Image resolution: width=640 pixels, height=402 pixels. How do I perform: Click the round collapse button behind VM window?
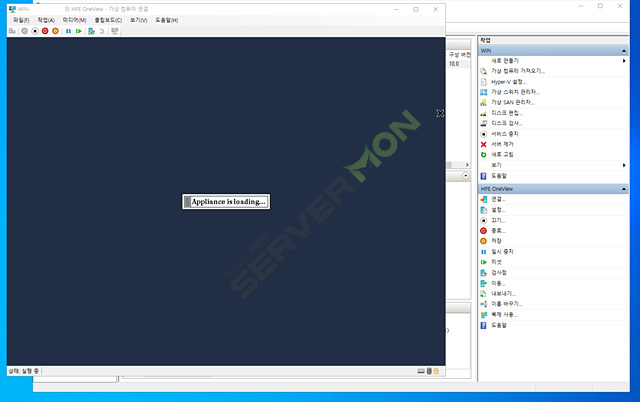tap(466, 175)
